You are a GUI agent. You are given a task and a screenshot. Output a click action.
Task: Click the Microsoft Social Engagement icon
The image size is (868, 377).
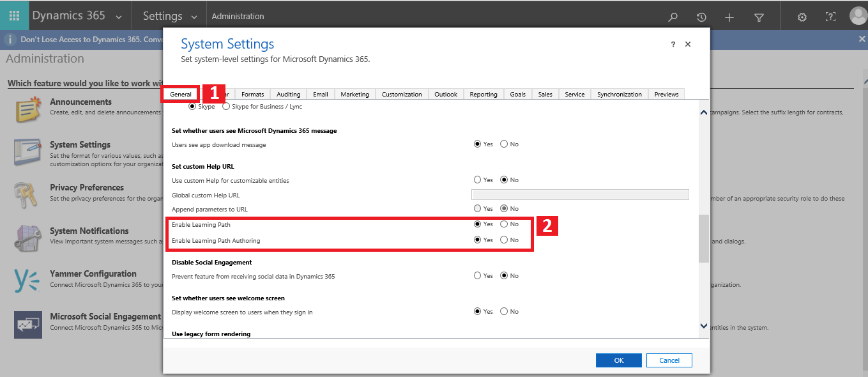point(27,325)
